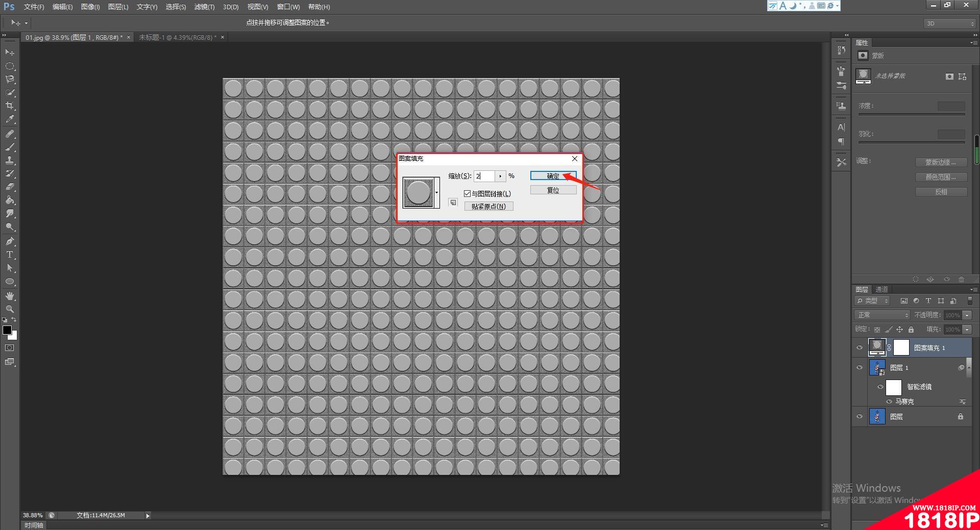Open the Clone Source panel icon
Image resolution: width=980 pixels, height=530 pixels.
pyautogui.click(x=841, y=106)
